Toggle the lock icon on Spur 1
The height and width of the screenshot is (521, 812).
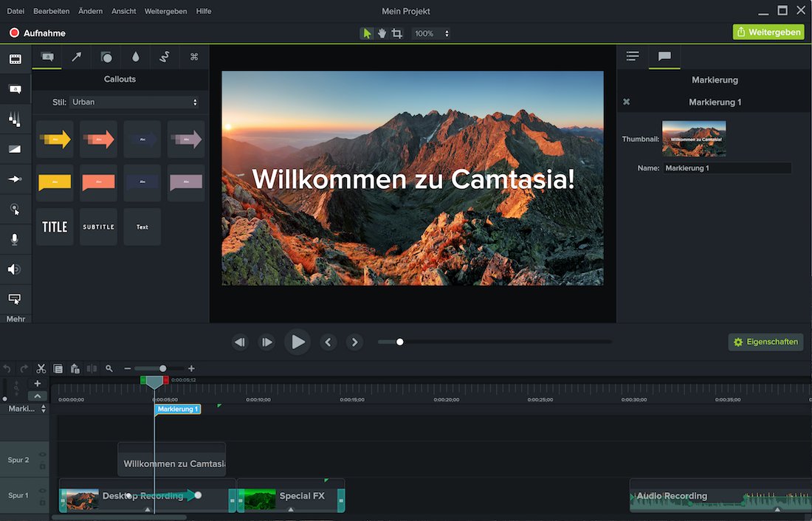pos(42,502)
